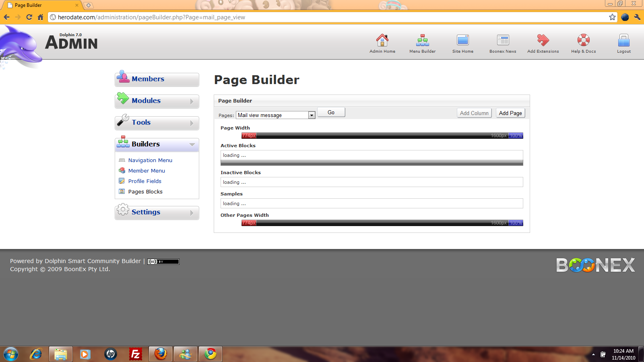Image resolution: width=644 pixels, height=362 pixels.
Task: Open the HP application on the taskbar
Action: pyautogui.click(x=110, y=354)
